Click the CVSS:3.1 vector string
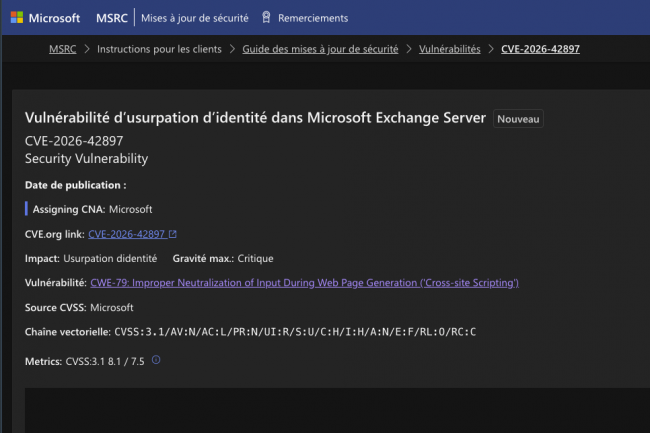 click(295, 332)
